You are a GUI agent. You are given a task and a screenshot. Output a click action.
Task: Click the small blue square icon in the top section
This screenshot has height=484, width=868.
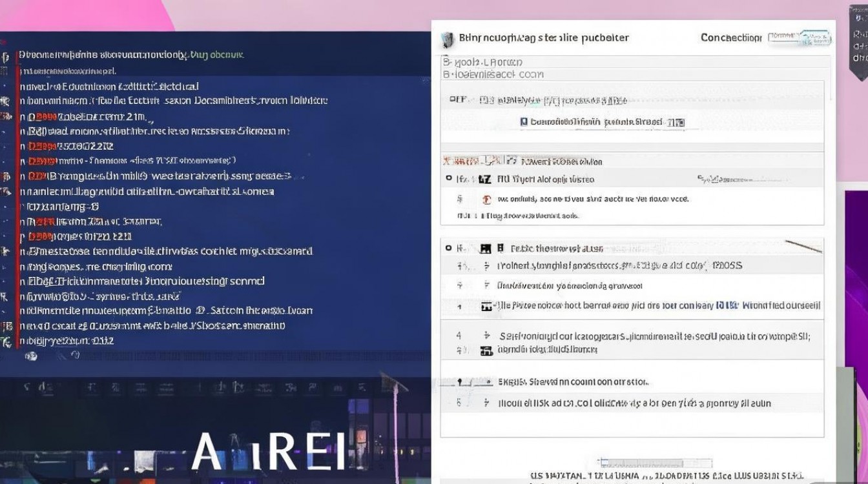point(524,121)
